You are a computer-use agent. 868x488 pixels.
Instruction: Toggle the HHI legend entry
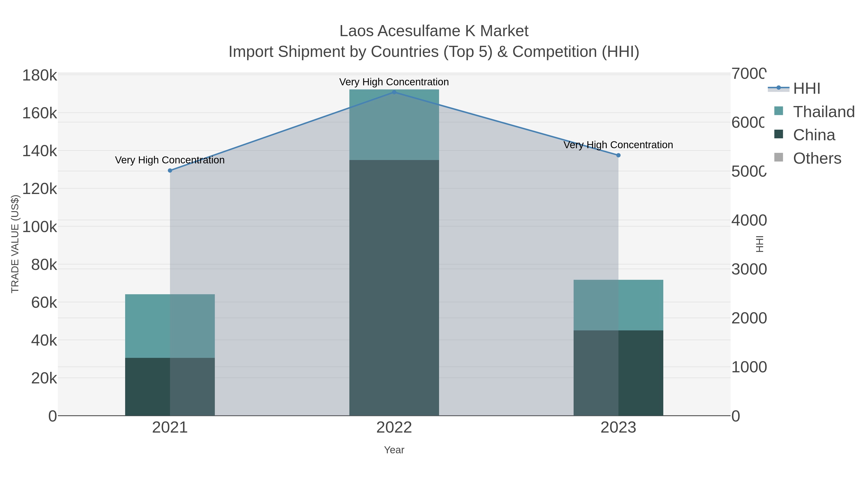click(x=794, y=89)
